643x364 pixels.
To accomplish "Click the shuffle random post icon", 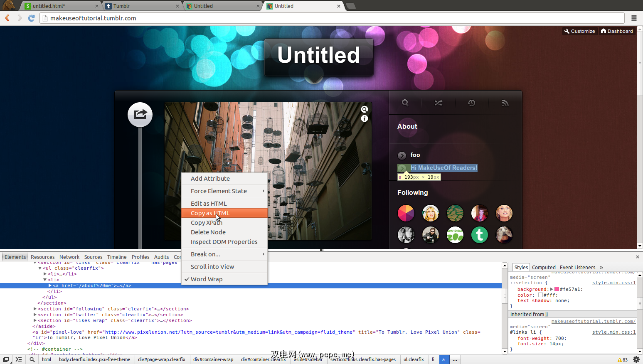I will click(x=439, y=103).
